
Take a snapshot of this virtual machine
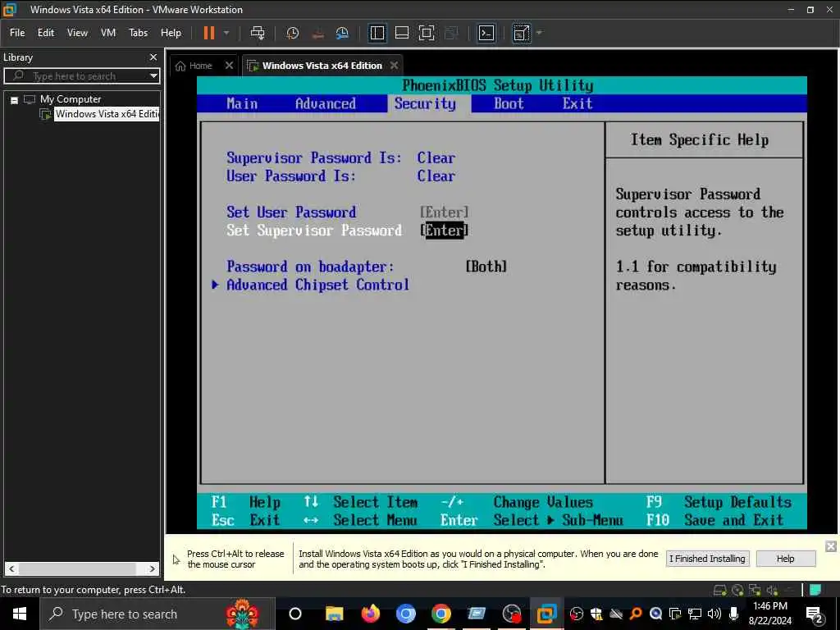point(293,33)
